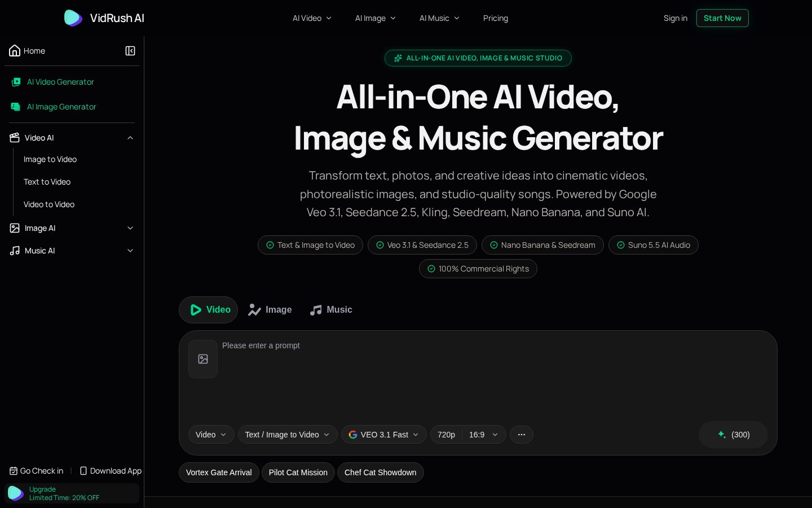Open the VEO 3.1 Fast model dropdown
Image resolution: width=812 pixels, height=508 pixels.
[x=384, y=435]
